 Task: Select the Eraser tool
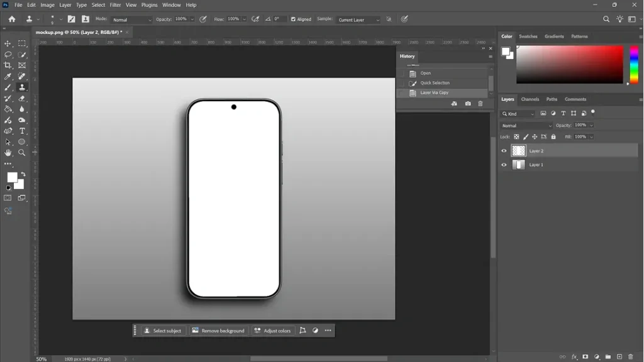(22, 99)
